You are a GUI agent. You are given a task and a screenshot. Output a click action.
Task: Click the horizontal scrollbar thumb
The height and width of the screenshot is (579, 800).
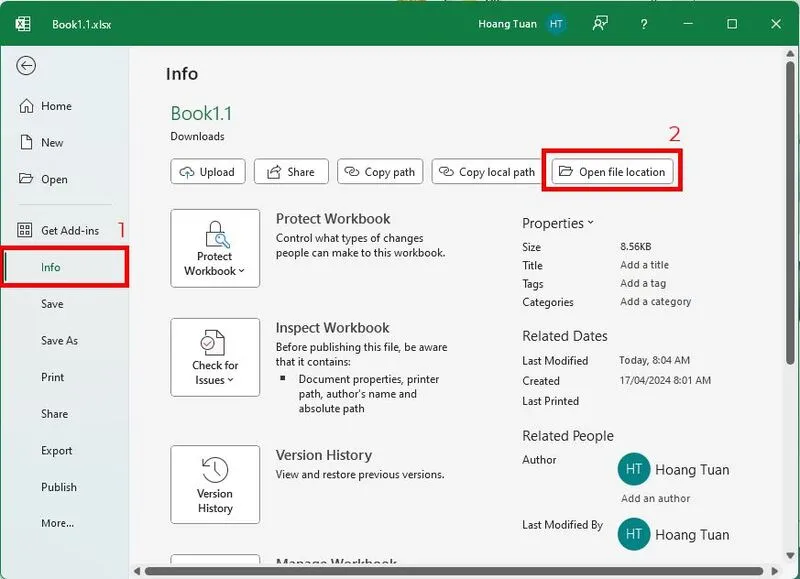point(454,571)
